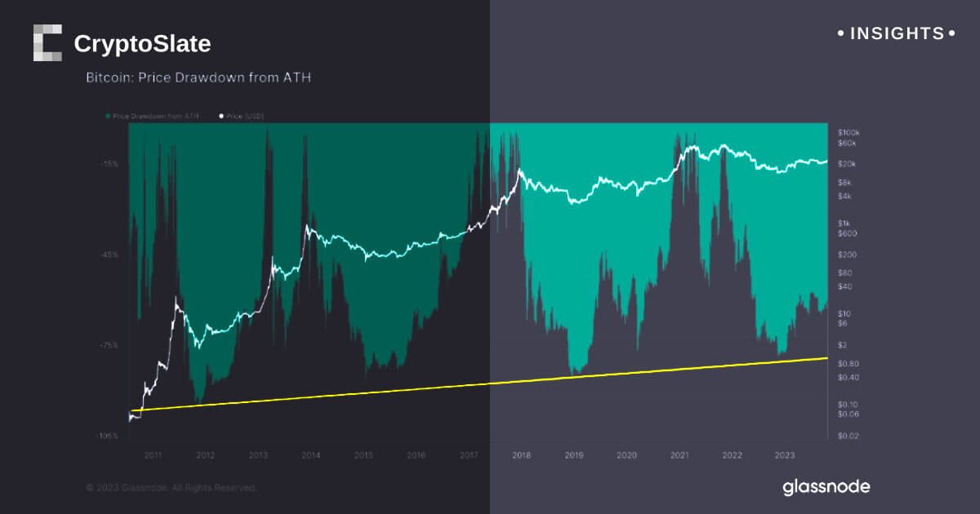The height and width of the screenshot is (514, 980).
Task: Click the Glassnode copyright notice text
Action: tap(171, 488)
